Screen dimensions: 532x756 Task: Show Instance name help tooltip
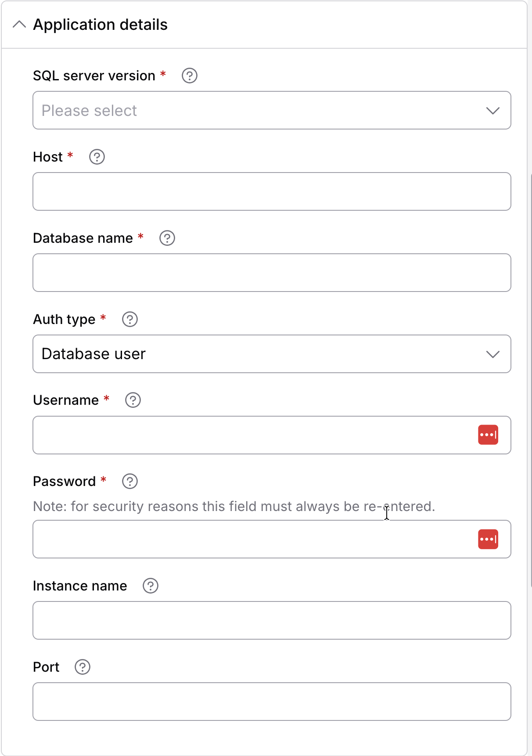click(150, 586)
